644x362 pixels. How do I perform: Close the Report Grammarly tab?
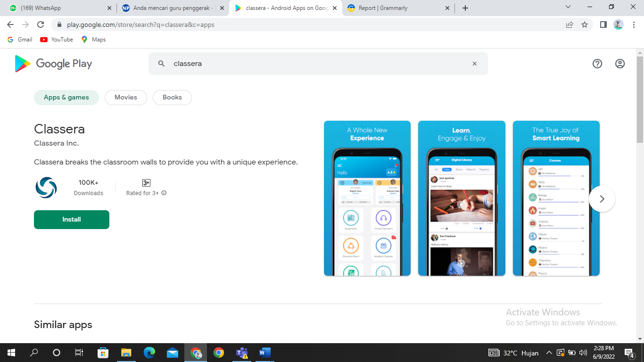pos(447,8)
